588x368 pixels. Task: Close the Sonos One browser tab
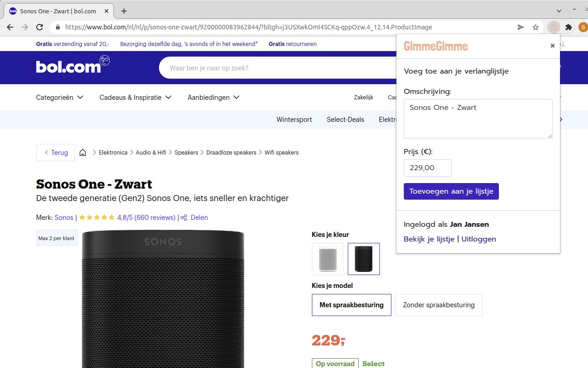pyautogui.click(x=107, y=11)
